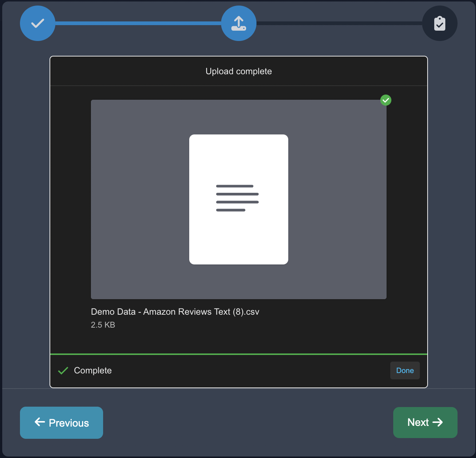This screenshot has height=458, width=476.
Task: Click the green upload progress bar
Action: click(x=239, y=354)
